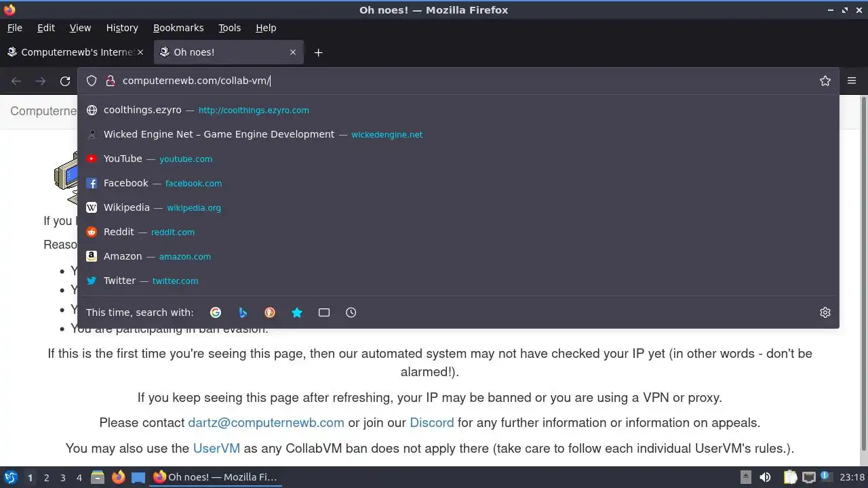The height and width of the screenshot is (488, 868).
Task: Search history via the clock icon
Action: pyautogui.click(x=351, y=312)
